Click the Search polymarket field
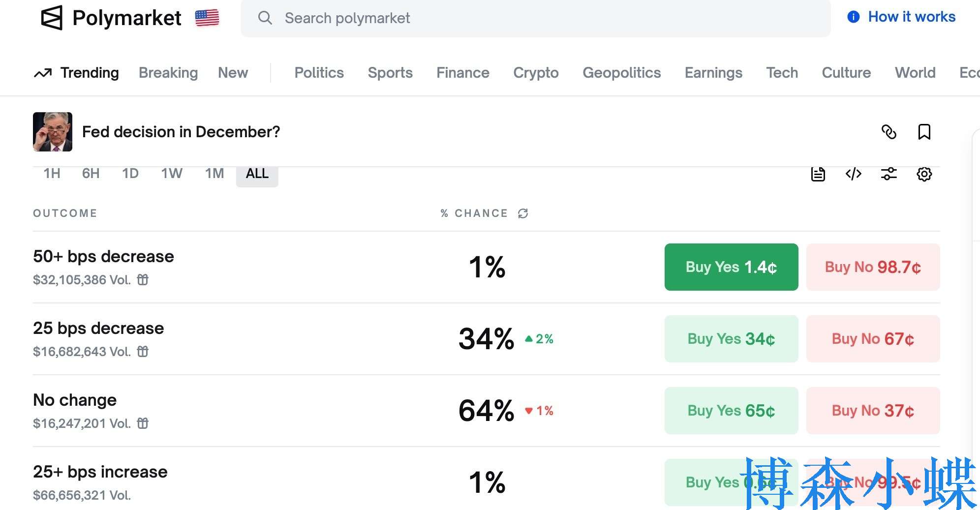Screen dimensions: 980x510 535,18
